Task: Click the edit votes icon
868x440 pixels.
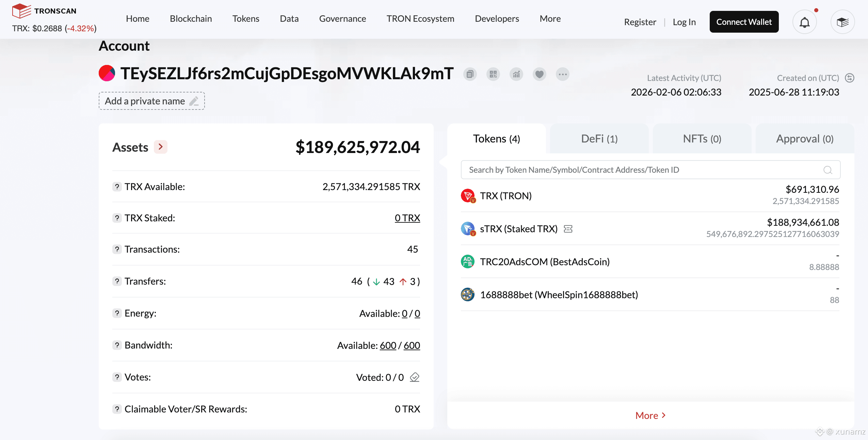Action: 414,377
